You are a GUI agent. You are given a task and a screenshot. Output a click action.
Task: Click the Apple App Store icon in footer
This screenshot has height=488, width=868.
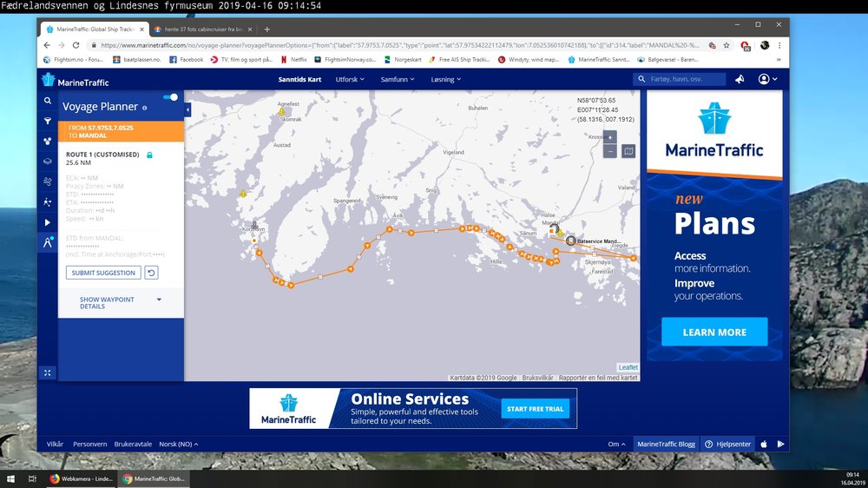[x=764, y=444]
